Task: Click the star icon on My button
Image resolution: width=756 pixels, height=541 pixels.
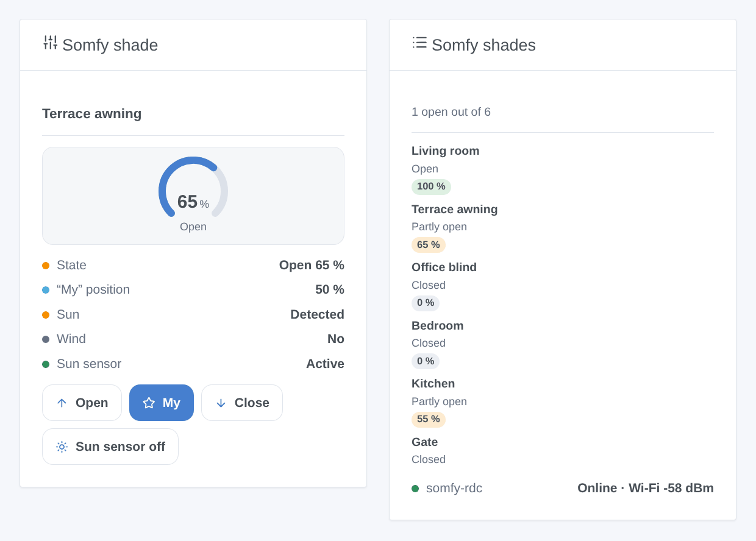Action: [x=149, y=403]
